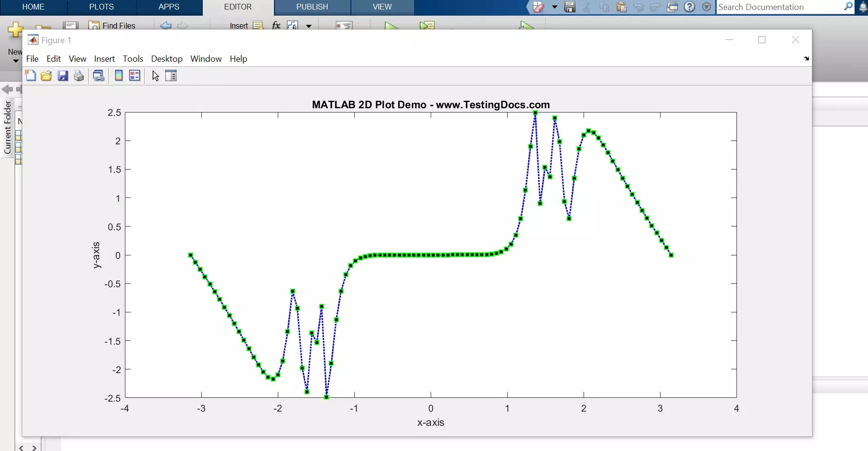This screenshot has width=868, height=451.
Task: Click the plot title MATLAB 2D Plot Demo
Action: click(x=431, y=104)
